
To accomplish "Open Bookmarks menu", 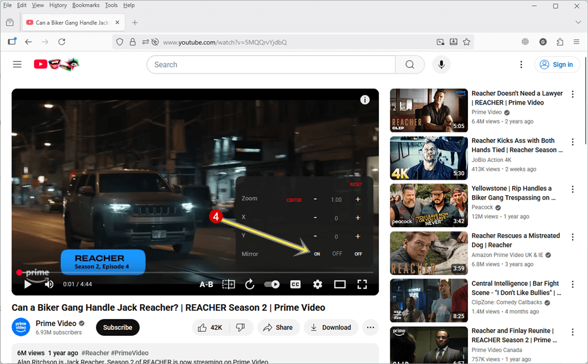I will [86, 5].
